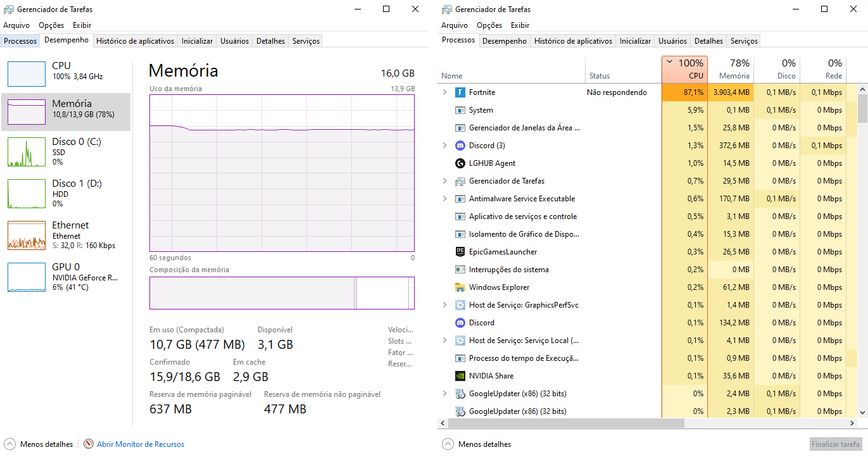Click the Processo do tempo de Execução icon

click(x=460, y=358)
